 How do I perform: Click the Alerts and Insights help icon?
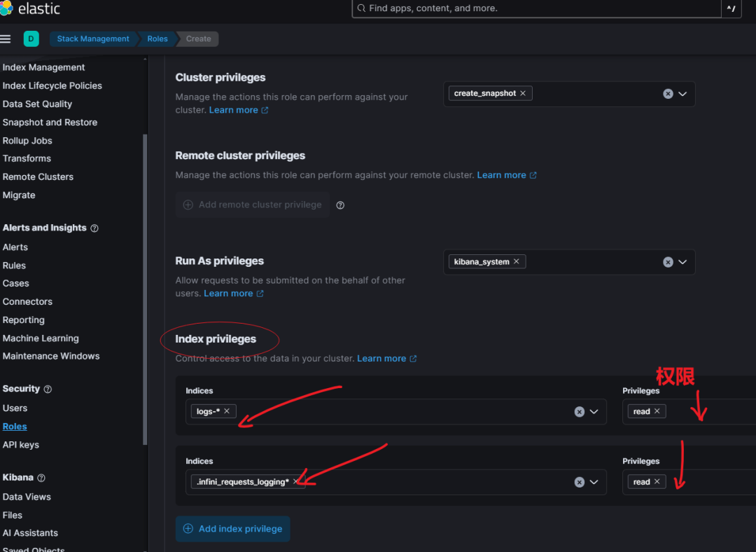pyautogui.click(x=94, y=228)
